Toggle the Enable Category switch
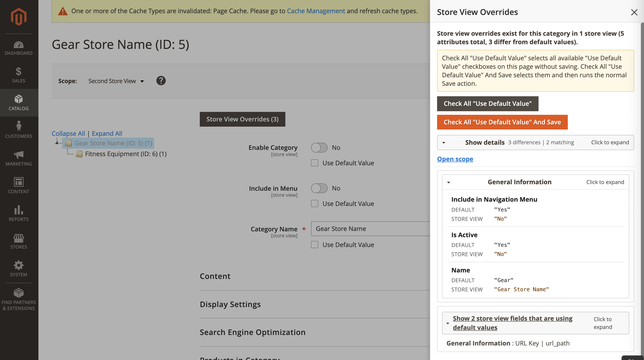This screenshot has height=360, width=644. [x=319, y=147]
